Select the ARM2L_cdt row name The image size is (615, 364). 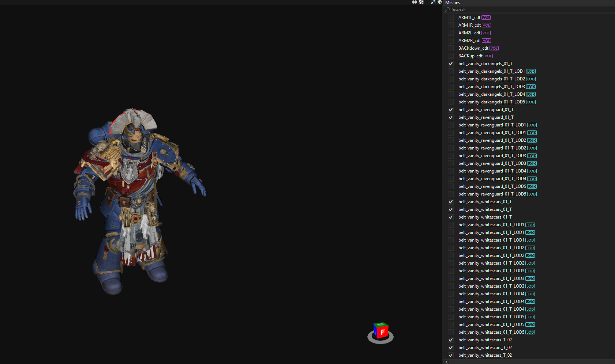[x=469, y=33]
